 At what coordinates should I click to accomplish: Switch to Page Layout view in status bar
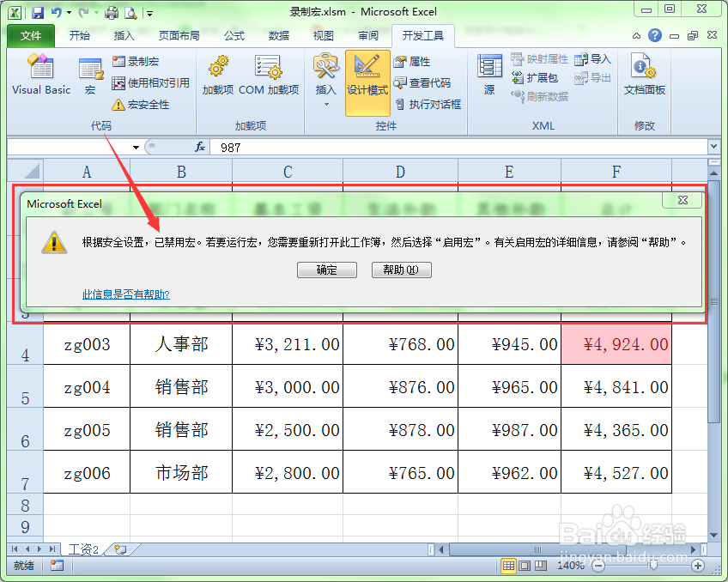tap(525, 566)
